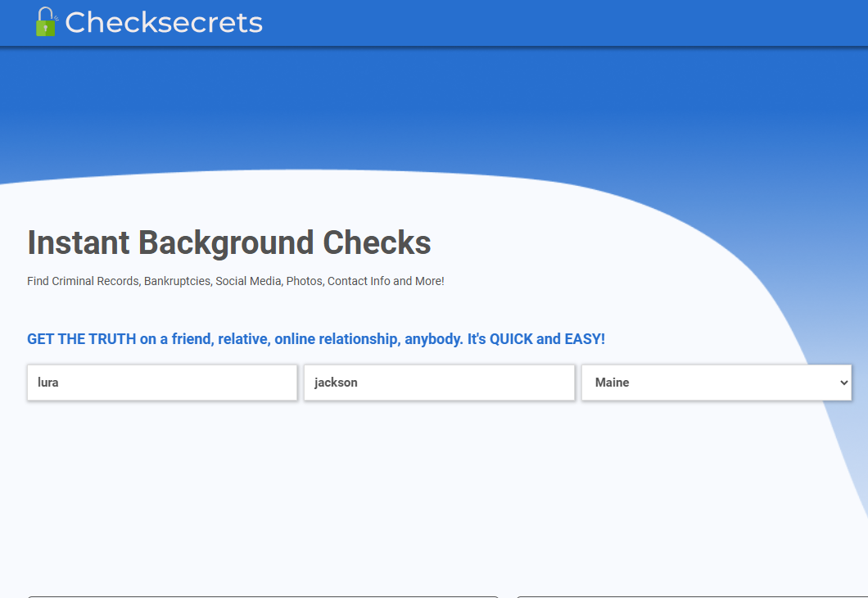Screen dimensions: 868x598
Task: Click the "Instant Background Checks" heading
Action: pyautogui.click(x=229, y=242)
